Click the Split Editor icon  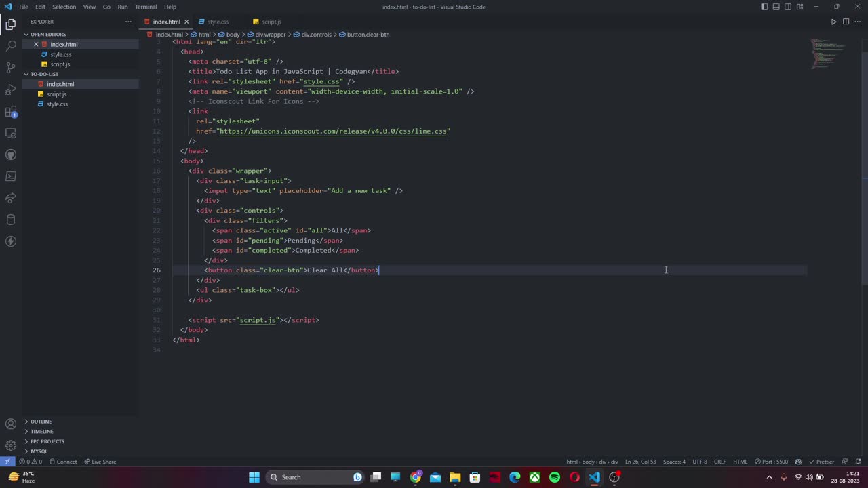(x=846, y=22)
